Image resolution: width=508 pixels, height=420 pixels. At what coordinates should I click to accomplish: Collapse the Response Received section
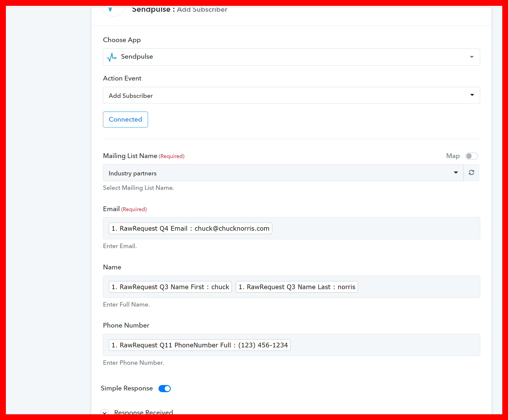(x=105, y=412)
